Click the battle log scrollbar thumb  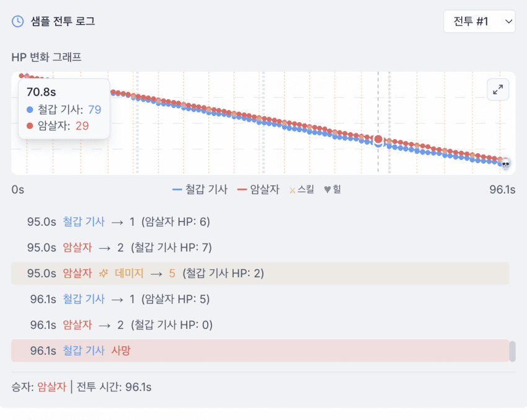512,351
